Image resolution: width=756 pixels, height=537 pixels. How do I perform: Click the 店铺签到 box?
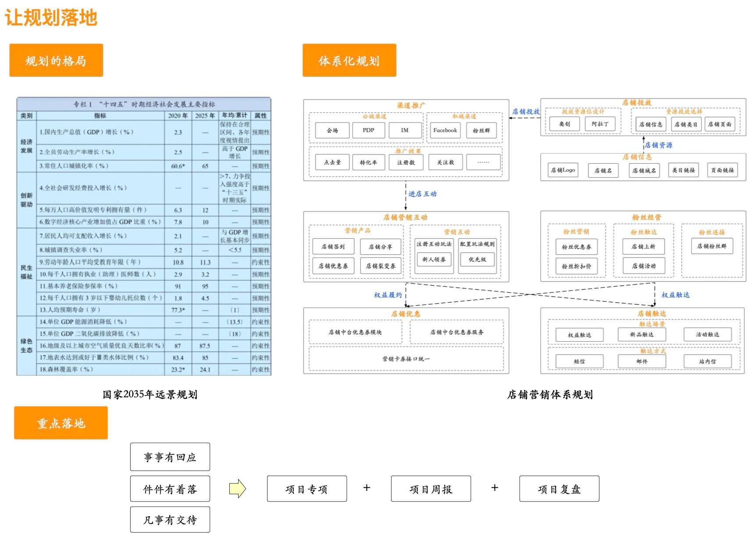333,247
